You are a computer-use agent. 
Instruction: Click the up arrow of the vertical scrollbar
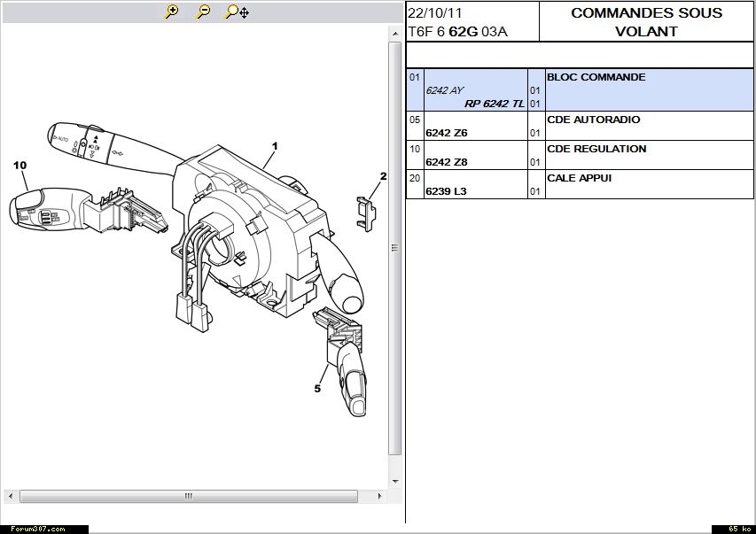pyautogui.click(x=395, y=33)
